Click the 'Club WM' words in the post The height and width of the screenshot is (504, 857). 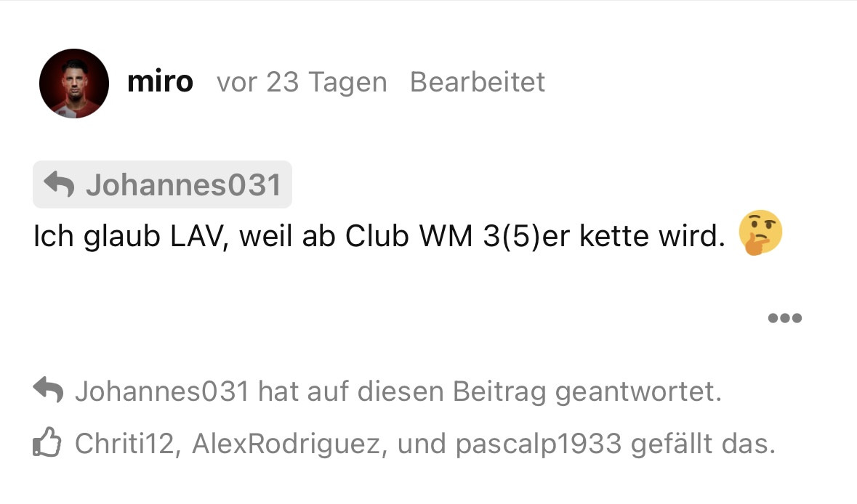[x=409, y=237]
